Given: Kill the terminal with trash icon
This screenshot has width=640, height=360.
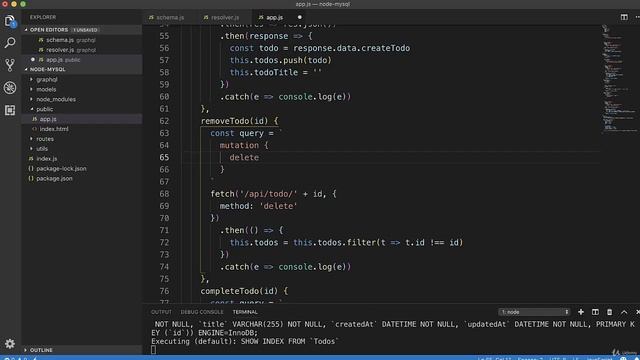Looking at the screenshot, I should (x=609, y=312).
